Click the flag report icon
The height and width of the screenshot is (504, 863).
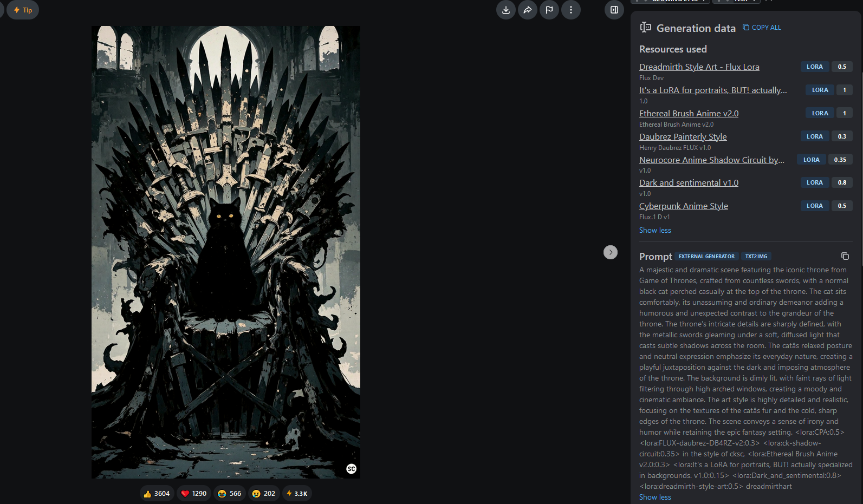click(x=549, y=10)
